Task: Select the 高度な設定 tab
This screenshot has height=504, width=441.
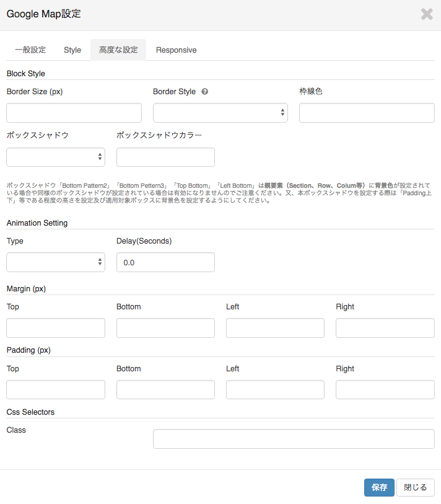Action: (x=118, y=50)
